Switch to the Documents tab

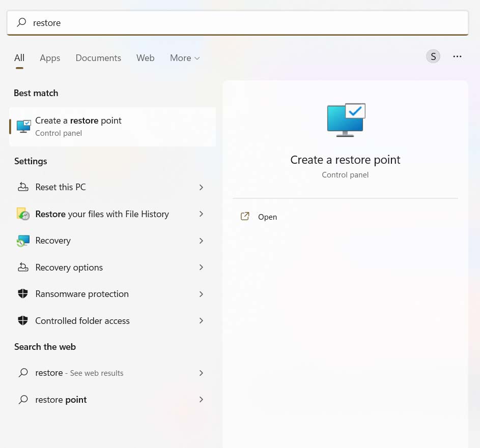point(98,57)
